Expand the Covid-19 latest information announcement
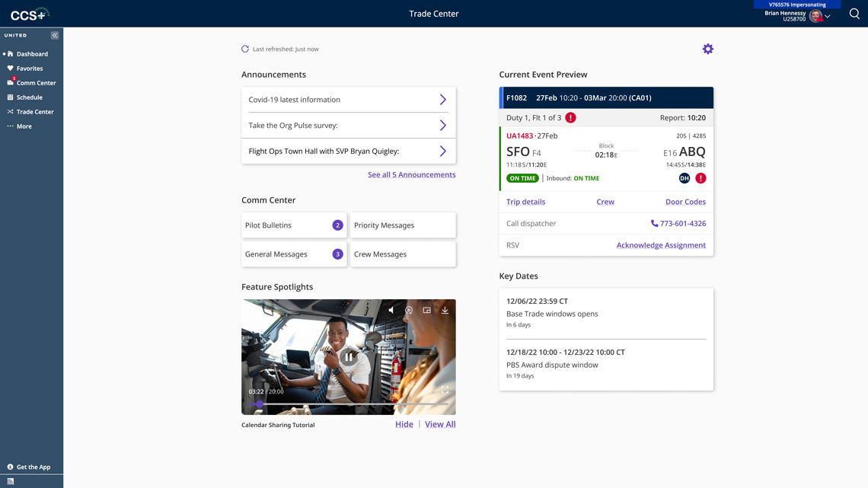Screen dimensions: 868x488 click(x=442, y=99)
